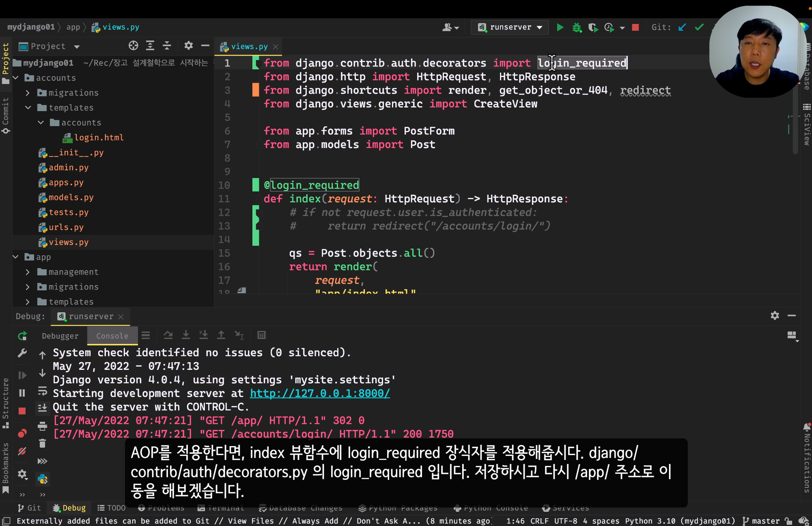Viewport: 812px width, 526px height.
Task: Start debugging with the bug icon
Action: (577, 28)
